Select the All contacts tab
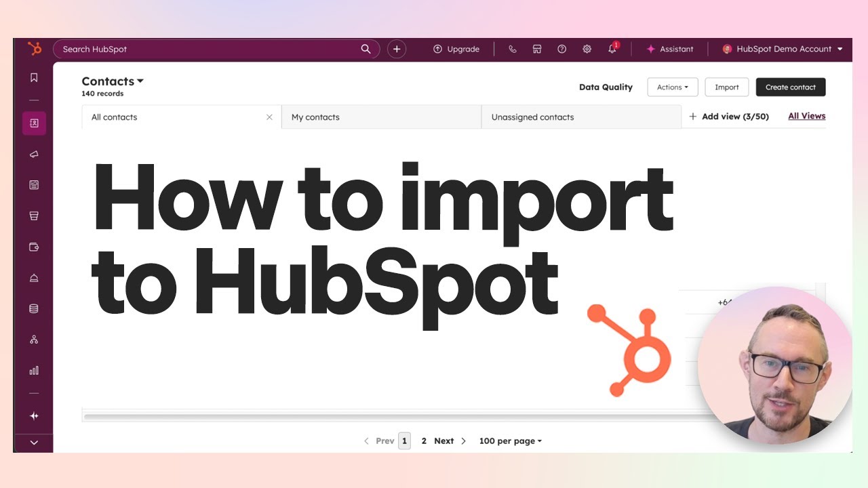868x488 pixels. point(181,117)
